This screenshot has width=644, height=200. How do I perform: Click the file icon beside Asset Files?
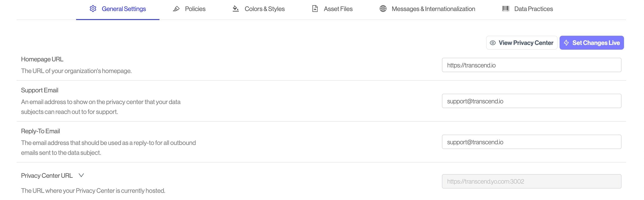point(315,9)
